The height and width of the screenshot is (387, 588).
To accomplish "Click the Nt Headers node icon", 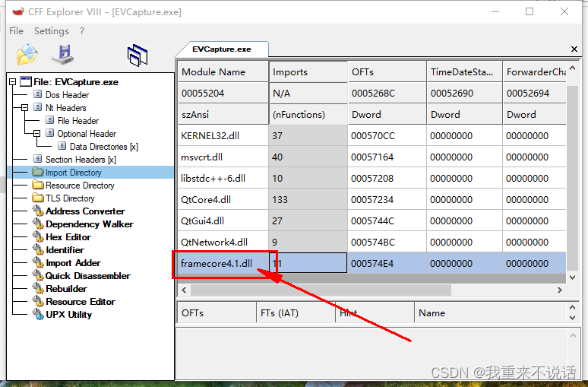I will pyautogui.click(x=37, y=107).
